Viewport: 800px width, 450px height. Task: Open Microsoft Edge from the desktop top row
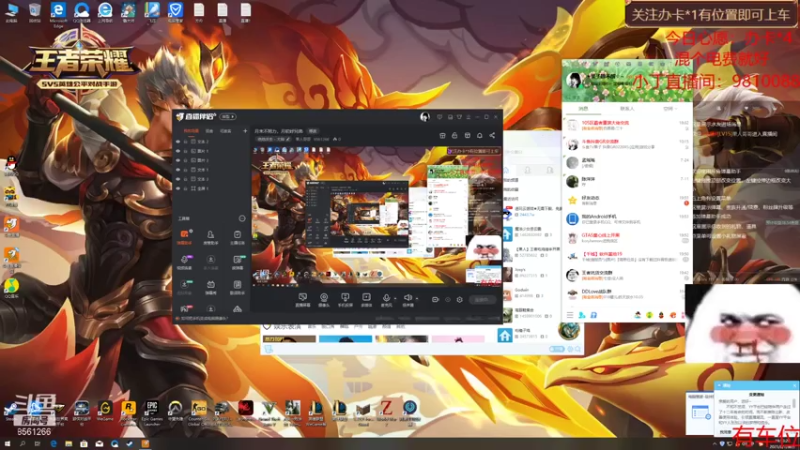pos(58,13)
